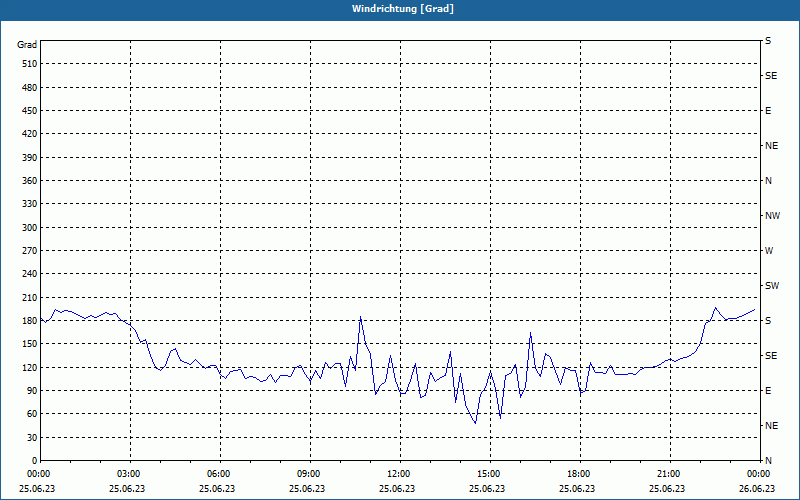Select the W compass label

tap(769, 251)
